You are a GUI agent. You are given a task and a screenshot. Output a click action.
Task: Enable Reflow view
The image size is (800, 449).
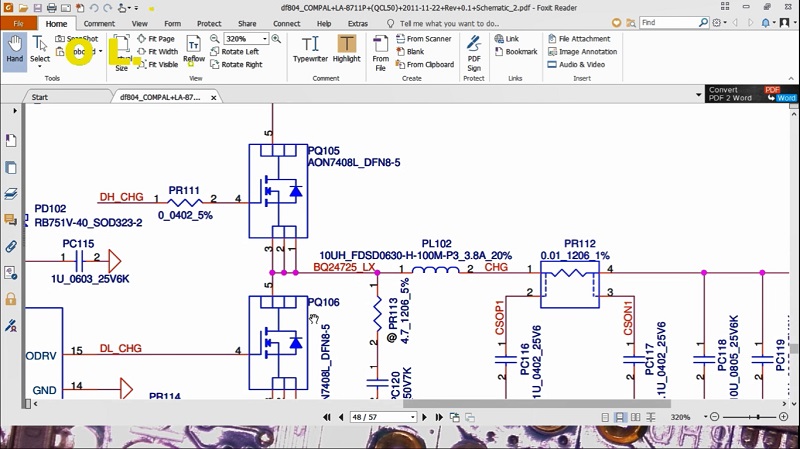tap(194, 49)
